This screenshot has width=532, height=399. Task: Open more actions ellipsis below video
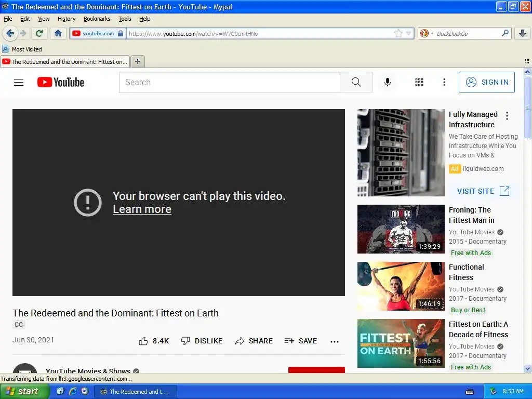[x=335, y=342]
